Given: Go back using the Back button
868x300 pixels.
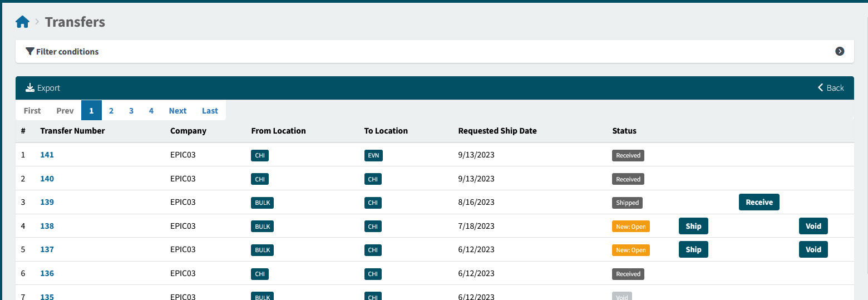Looking at the screenshot, I should click(831, 88).
